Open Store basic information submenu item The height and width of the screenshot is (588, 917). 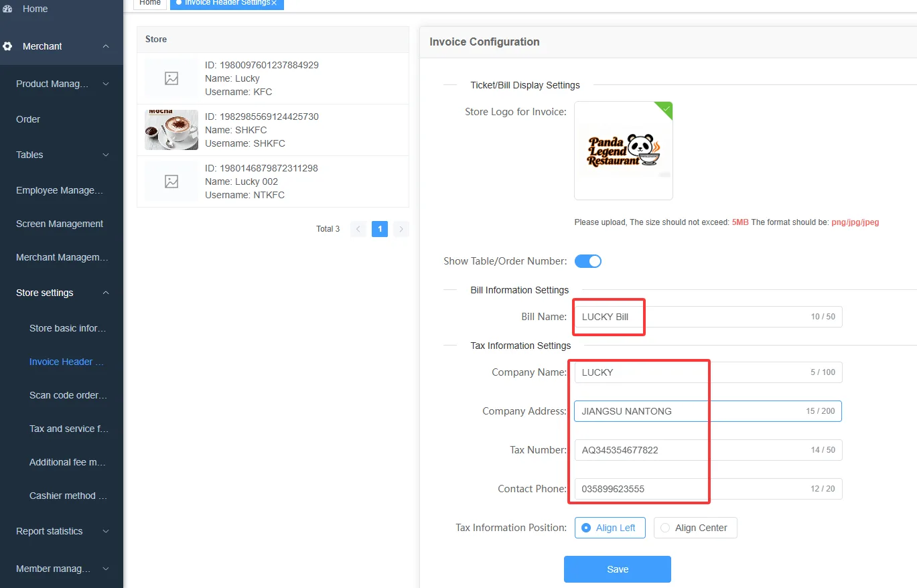(x=62, y=328)
